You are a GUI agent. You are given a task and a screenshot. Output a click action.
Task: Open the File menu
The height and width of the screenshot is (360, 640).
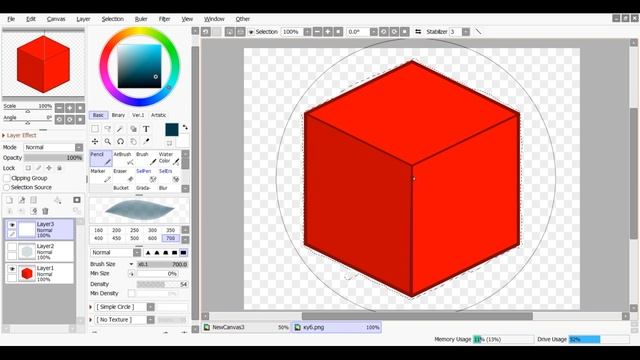[11, 19]
